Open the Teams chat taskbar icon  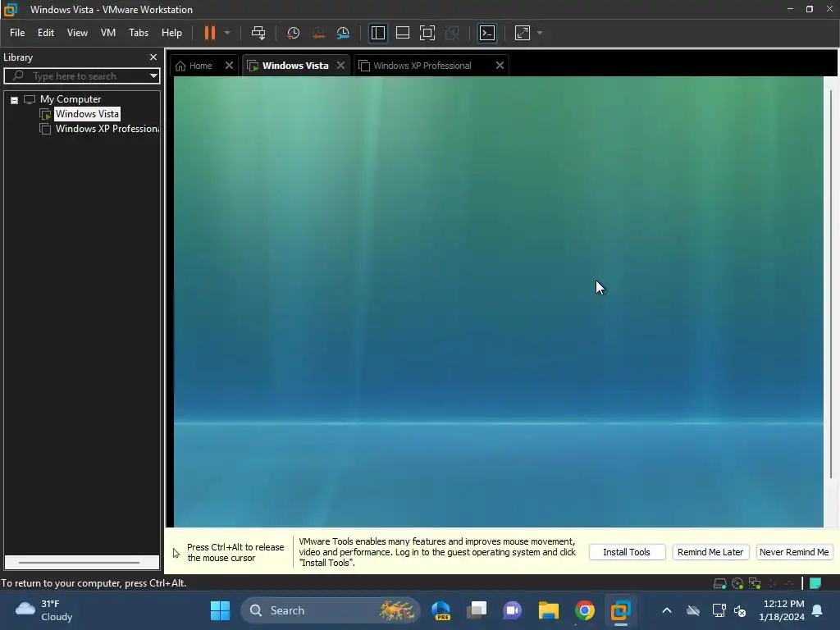point(512,610)
